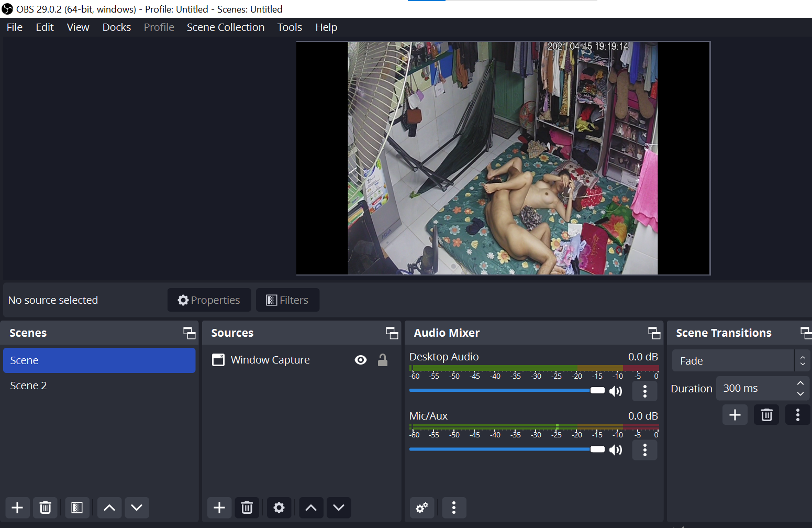The image size is (812, 528).
Task: Mute the Desktop Audio speaker
Action: 616,391
